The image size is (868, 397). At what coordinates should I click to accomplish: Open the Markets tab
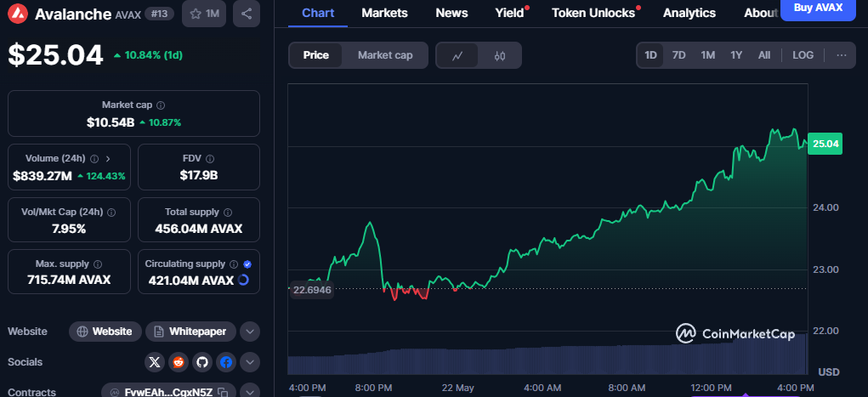point(385,13)
